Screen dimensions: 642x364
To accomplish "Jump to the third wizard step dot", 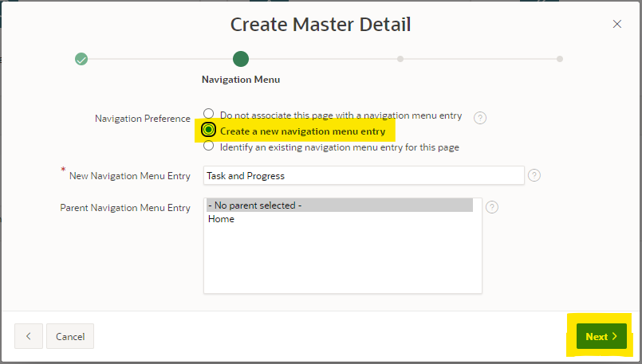I will tap(400, 59).
